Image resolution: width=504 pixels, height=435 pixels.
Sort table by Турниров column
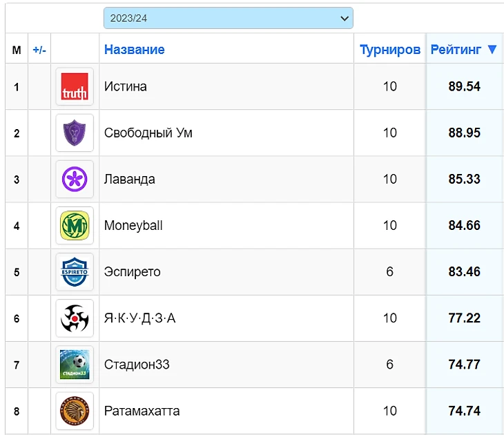click(389, 50)
